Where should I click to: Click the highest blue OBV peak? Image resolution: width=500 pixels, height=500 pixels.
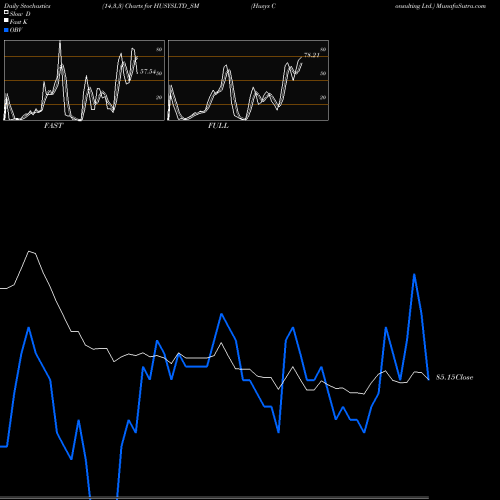click(x=414, y=275)
